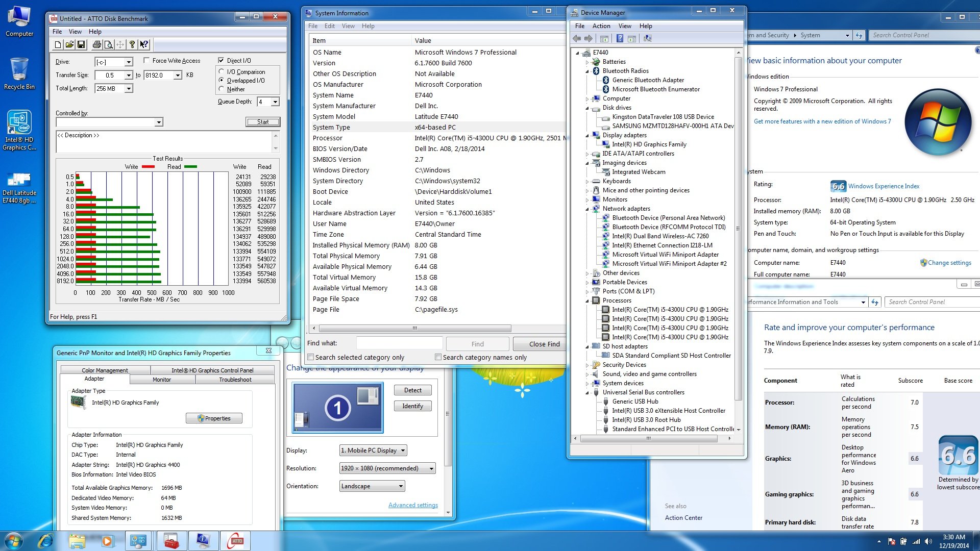The image size is (980, 551).
Task: Open the Dell Latitude E7440 8gb desktop shortcut
Action: pos(19,188)
